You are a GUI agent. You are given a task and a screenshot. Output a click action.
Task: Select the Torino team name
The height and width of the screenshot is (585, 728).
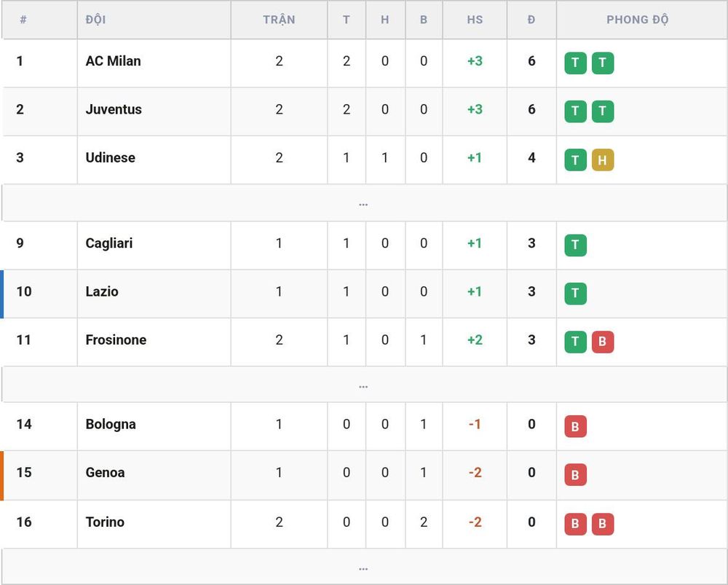(x=105, y=522)
